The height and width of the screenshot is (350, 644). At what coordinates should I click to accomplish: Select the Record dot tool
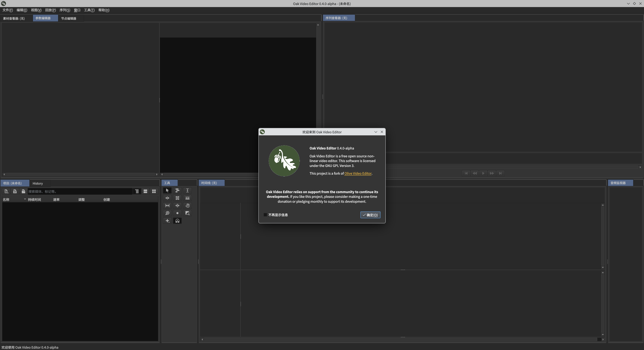point(177,213)
